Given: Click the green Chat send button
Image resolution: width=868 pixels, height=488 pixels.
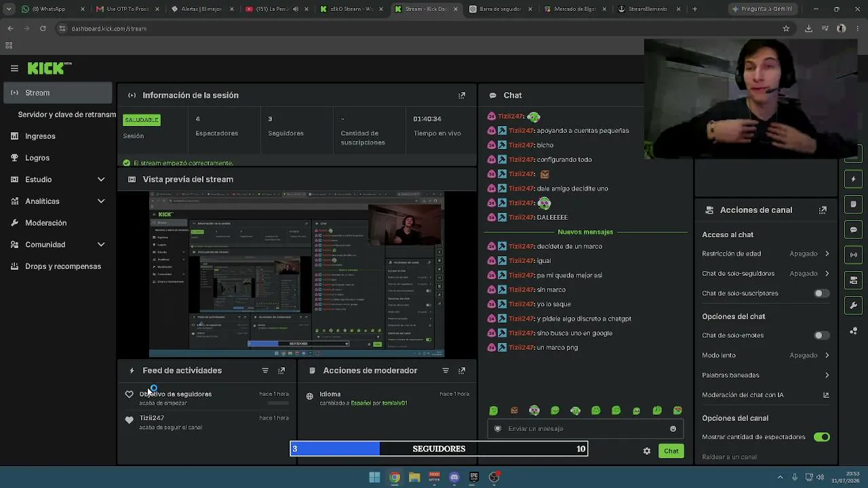Looking at the screenshot, I should coord(671,451).
